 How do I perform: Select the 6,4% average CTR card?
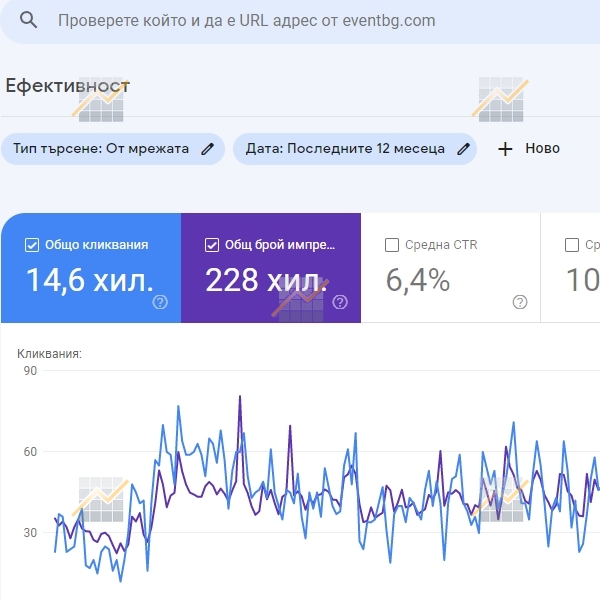pyautogui.click(x=451, y=268)
